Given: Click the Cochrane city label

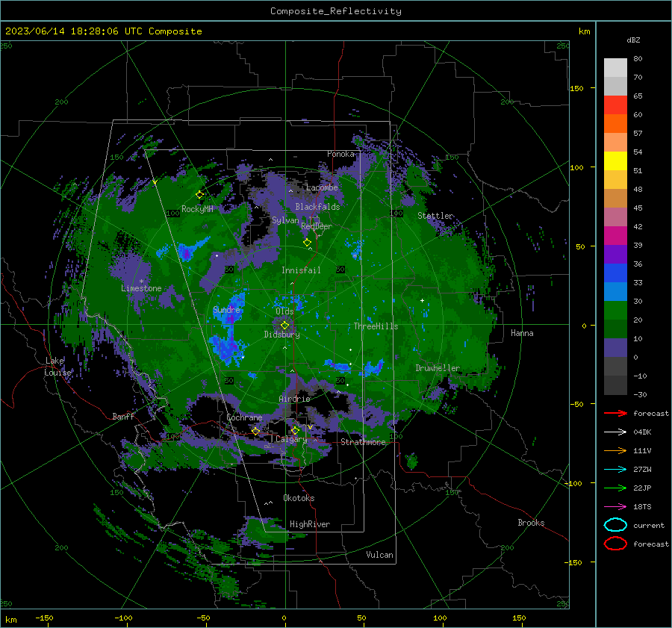Looking at the screenshot, I should (244, 417).
